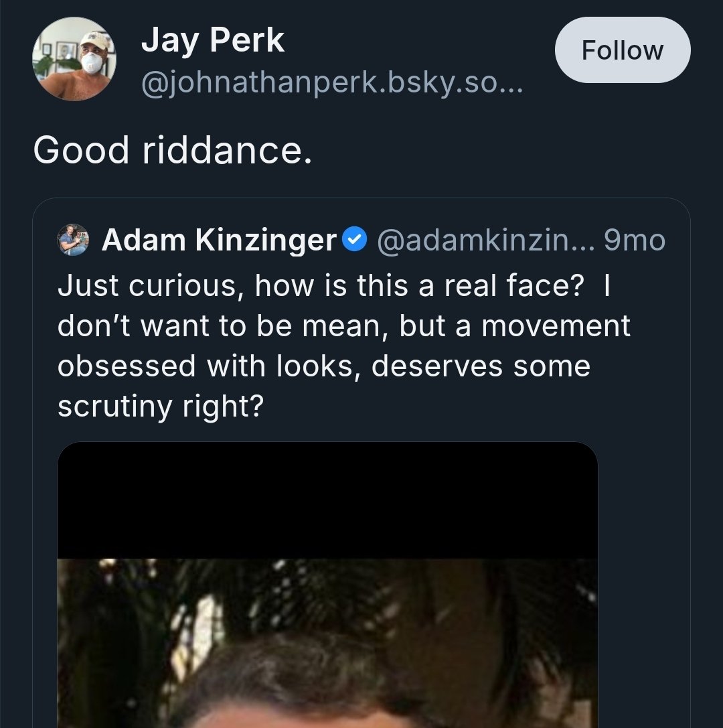Click the Follow button
The width and height of the screenshot is (723, 728).
pyautogui.click(x=622, y=50)
